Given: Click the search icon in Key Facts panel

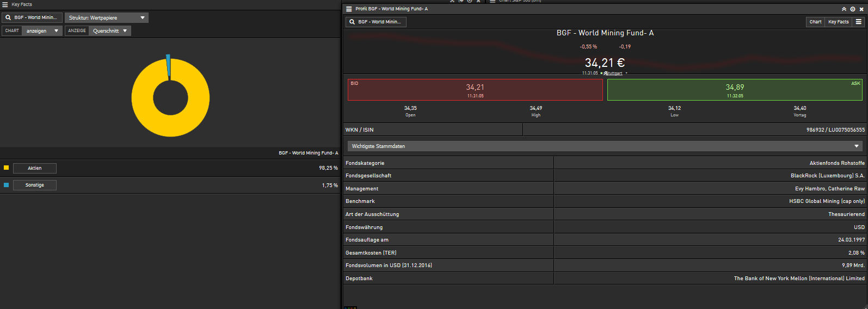Looking at the screenshot, I should (8, 18).
